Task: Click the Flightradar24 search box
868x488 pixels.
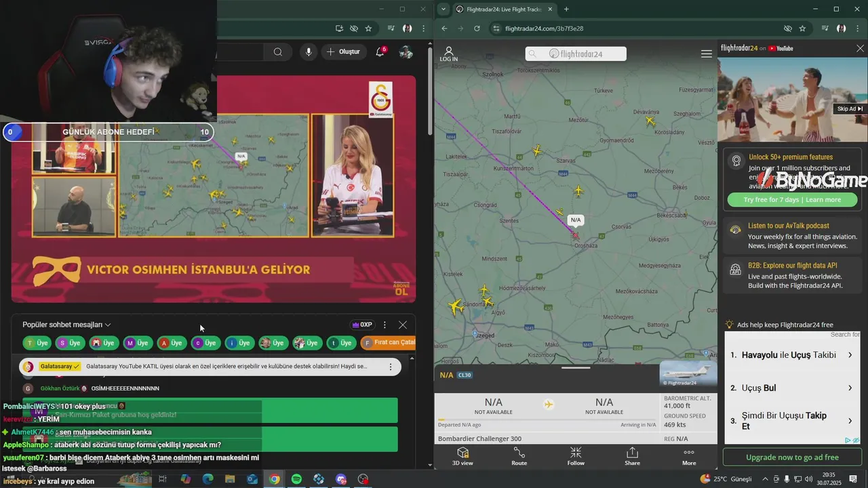Action: pos(576,54)
